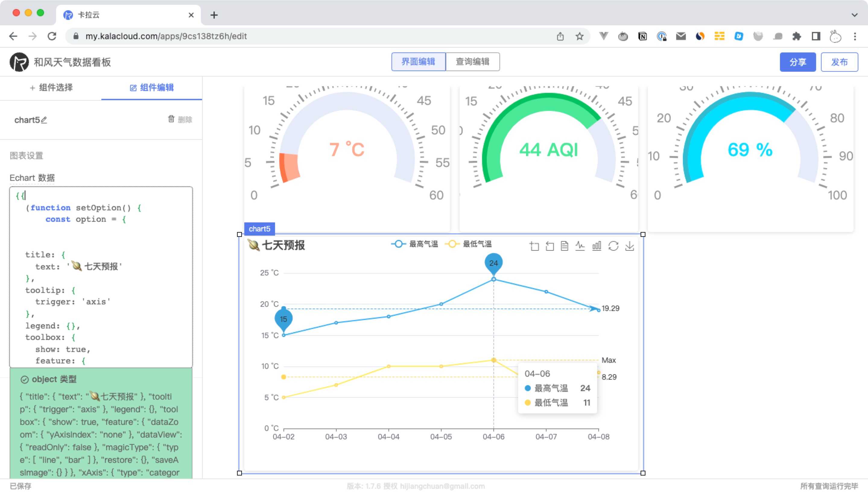The image size is (868, 493).
Task: Click the browser back arrow
Action: (x=13, y=36)
